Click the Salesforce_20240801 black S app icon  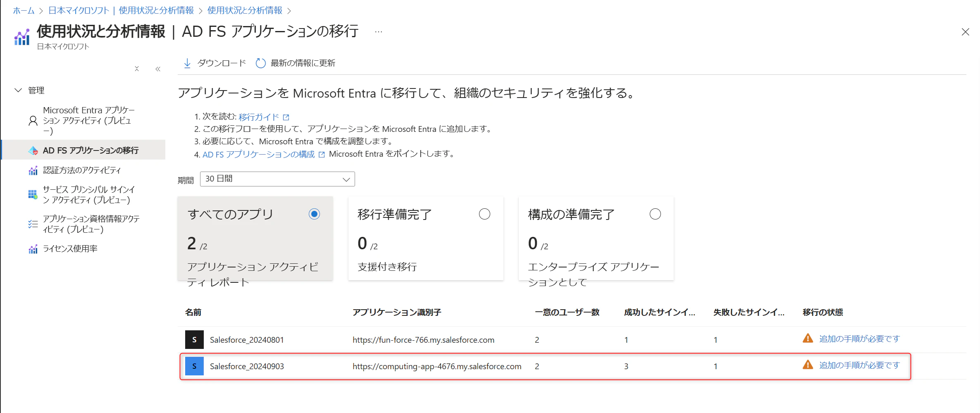pyautogui.click(x=194, y=340)
